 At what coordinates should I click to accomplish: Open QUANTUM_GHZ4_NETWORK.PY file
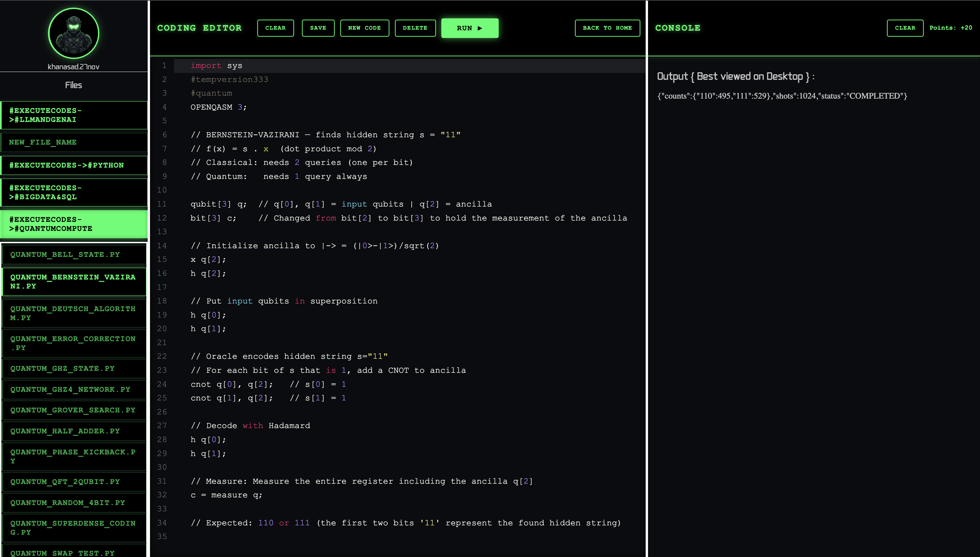click(74, 389)
